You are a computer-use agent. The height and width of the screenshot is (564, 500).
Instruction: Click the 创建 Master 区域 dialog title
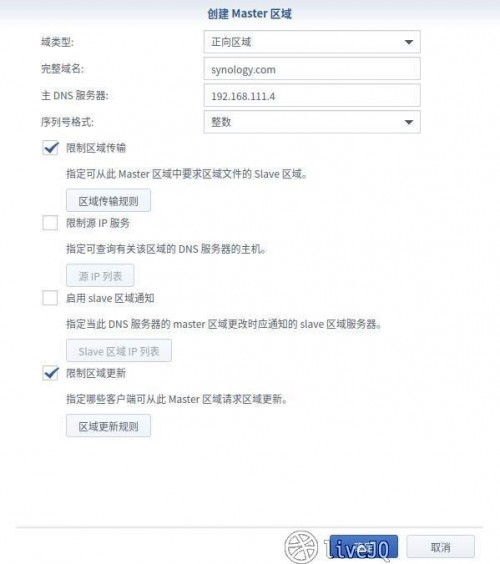tap(250, 14)
